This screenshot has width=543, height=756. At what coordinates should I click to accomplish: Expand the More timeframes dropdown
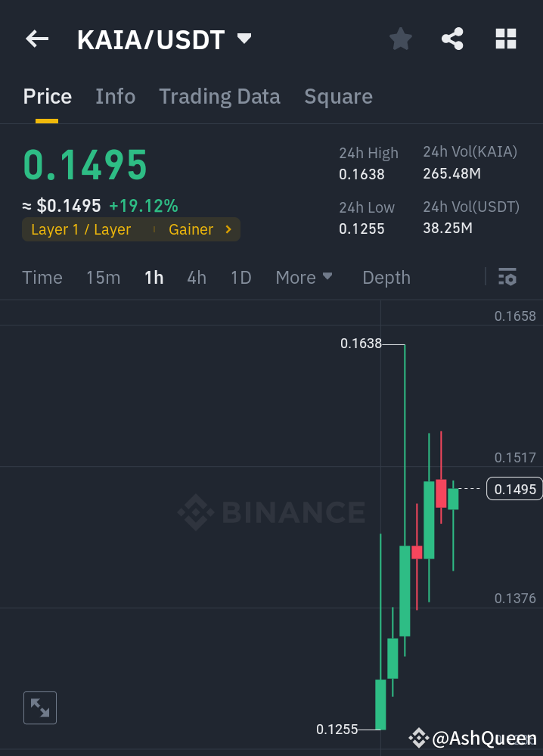coord(304,277)
